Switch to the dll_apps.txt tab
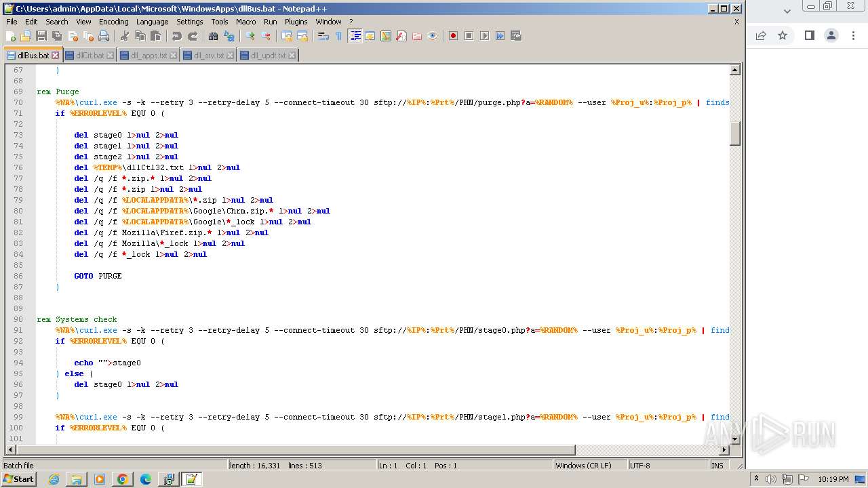Screen dimensions: 868x488 coord(149,56)
